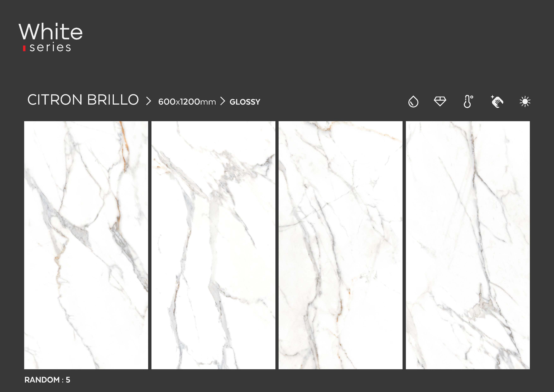Click the sun icon
The height and width of the screenshot is (392, 554).
(525, 101)
